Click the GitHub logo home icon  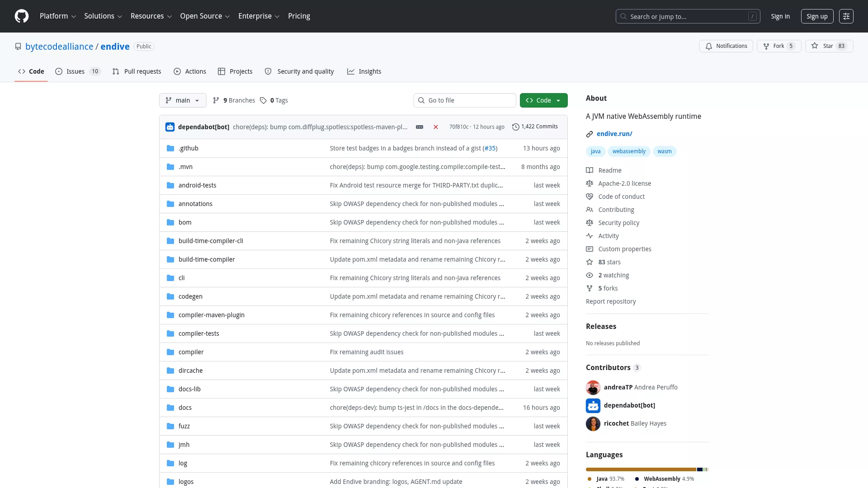tap(22, 16)
